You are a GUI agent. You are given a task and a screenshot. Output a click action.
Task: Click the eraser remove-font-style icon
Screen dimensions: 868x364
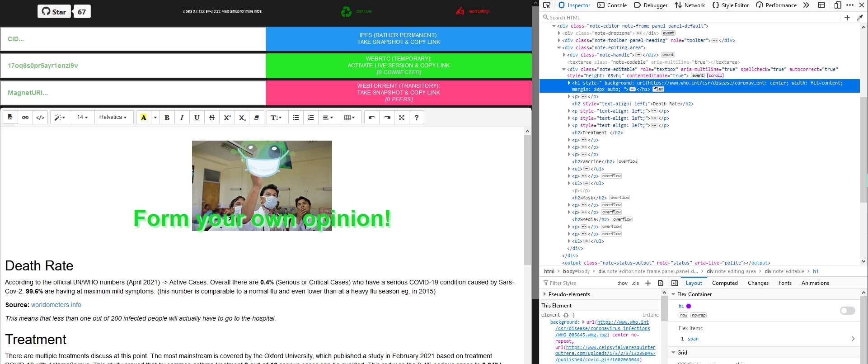[257, 118]
